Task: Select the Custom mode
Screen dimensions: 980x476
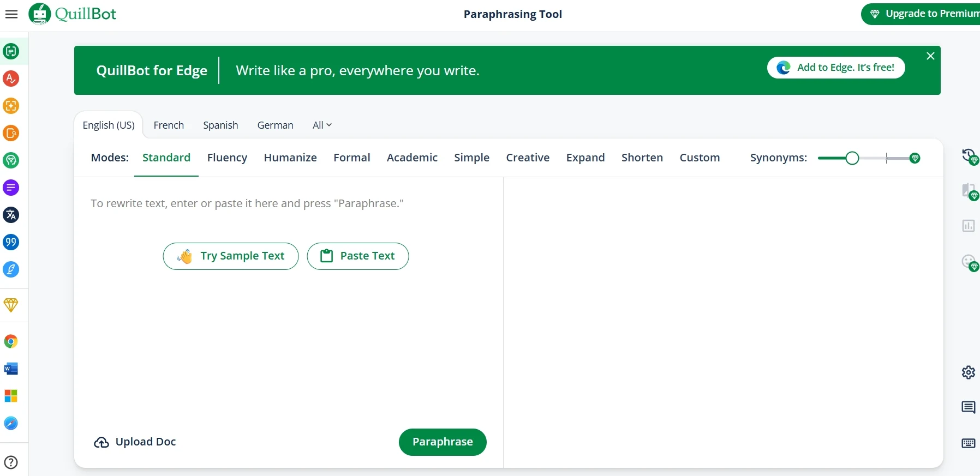Action: (700, 158)
